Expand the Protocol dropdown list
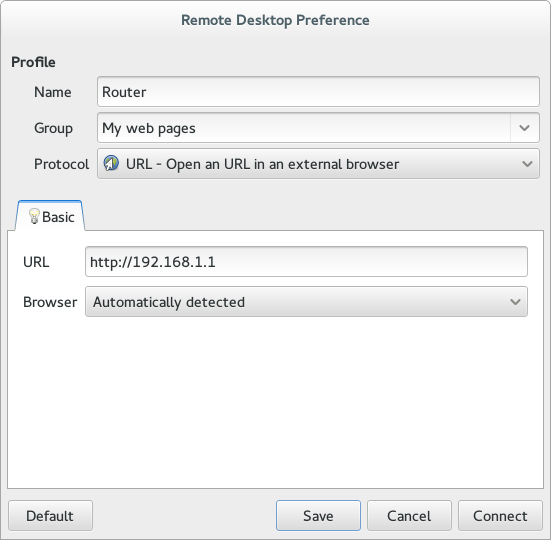 pos(318,164)
